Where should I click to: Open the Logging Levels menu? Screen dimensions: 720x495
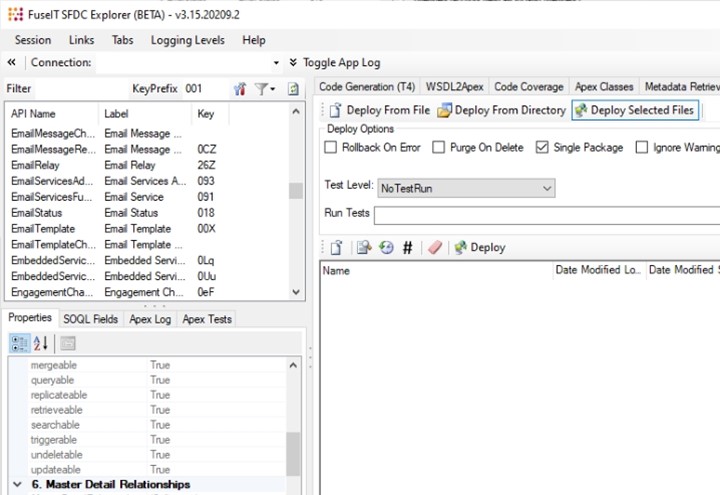(x=188, y=40)
